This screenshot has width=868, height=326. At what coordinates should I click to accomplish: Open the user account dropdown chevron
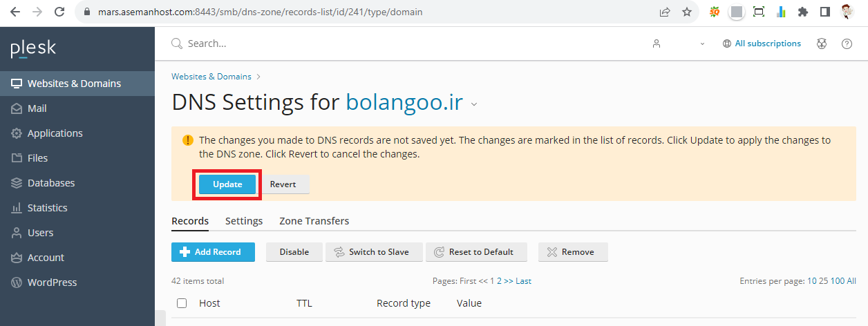tap(703, 44)
